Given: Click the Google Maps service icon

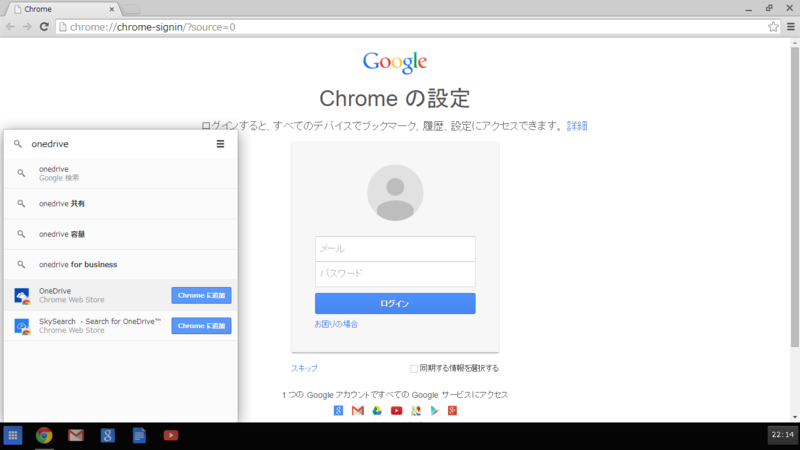Looking at the screenshot, I should [416, 410].
